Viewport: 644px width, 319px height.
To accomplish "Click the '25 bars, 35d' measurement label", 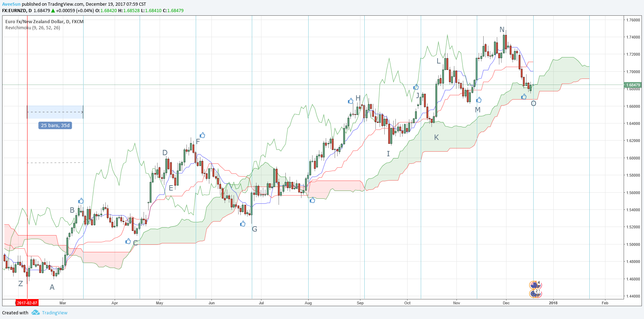I will click(x=55, y=125).
